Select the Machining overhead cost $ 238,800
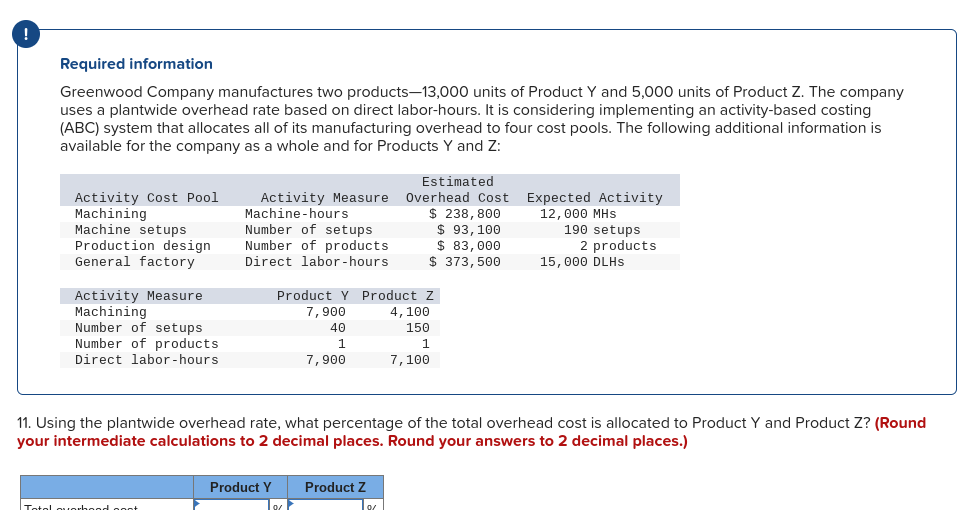This screenshot has height=510, width=961. pos(465,214)
